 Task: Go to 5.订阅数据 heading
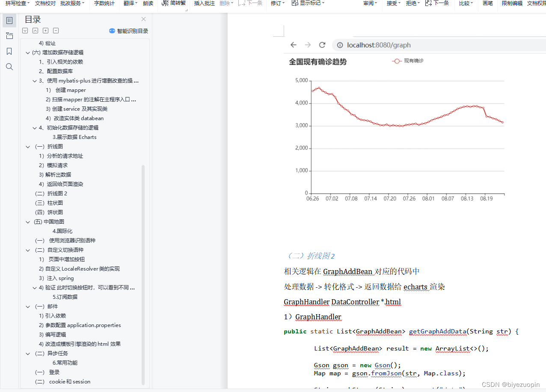click(65, 297)
